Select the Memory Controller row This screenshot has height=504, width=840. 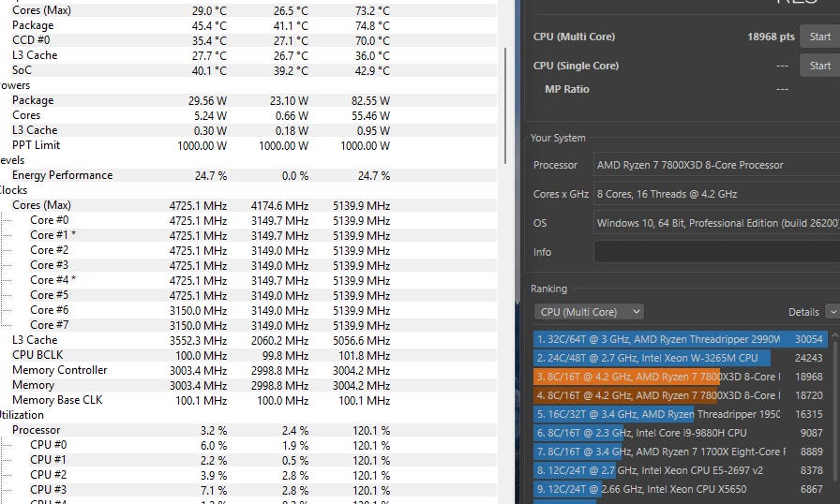(x=248, y=370)
